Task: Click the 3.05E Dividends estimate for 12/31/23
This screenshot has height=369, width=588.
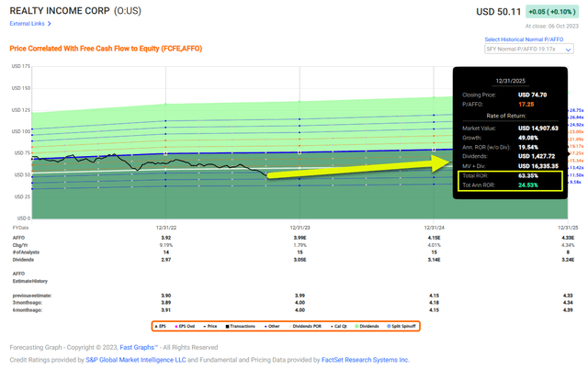Action: [300, 260]
